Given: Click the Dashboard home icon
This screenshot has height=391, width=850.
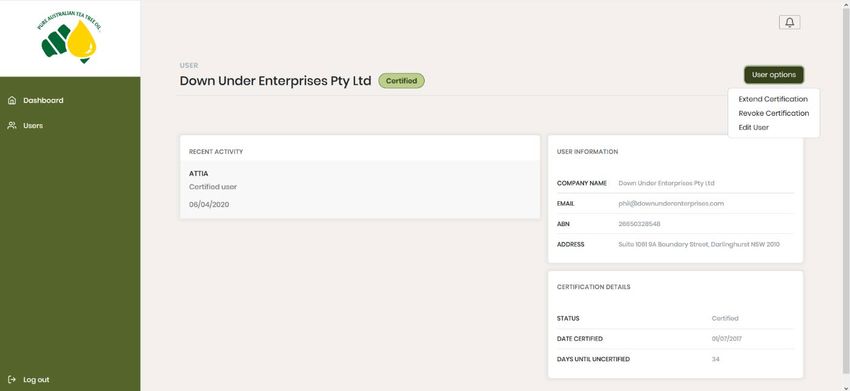Looking at the screenshot, I should (12, 100).
